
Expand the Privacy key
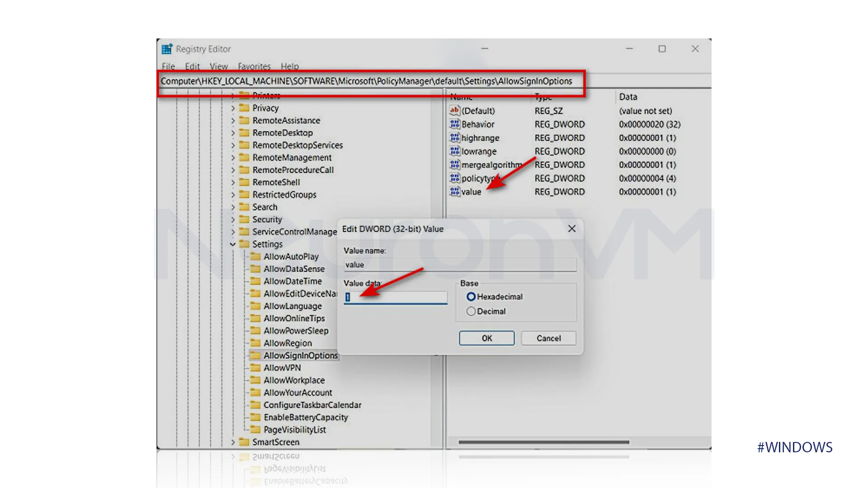click(233, 108)
